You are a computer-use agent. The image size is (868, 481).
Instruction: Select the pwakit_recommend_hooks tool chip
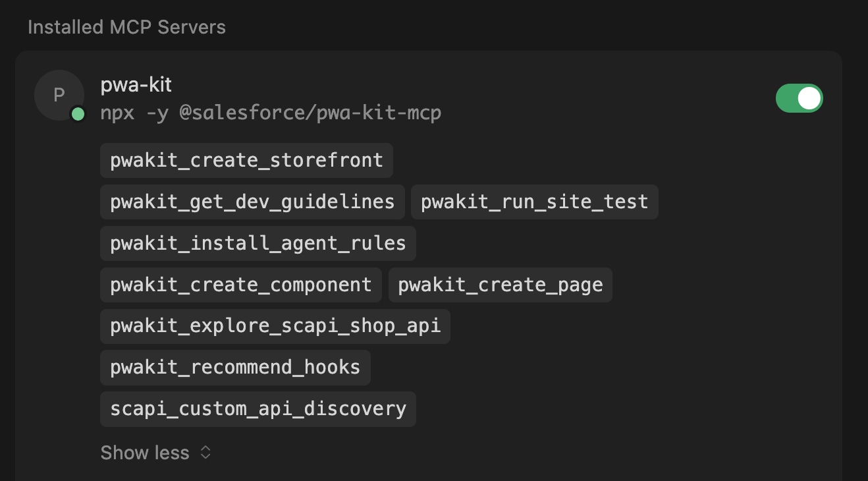[x=234, y=367]
